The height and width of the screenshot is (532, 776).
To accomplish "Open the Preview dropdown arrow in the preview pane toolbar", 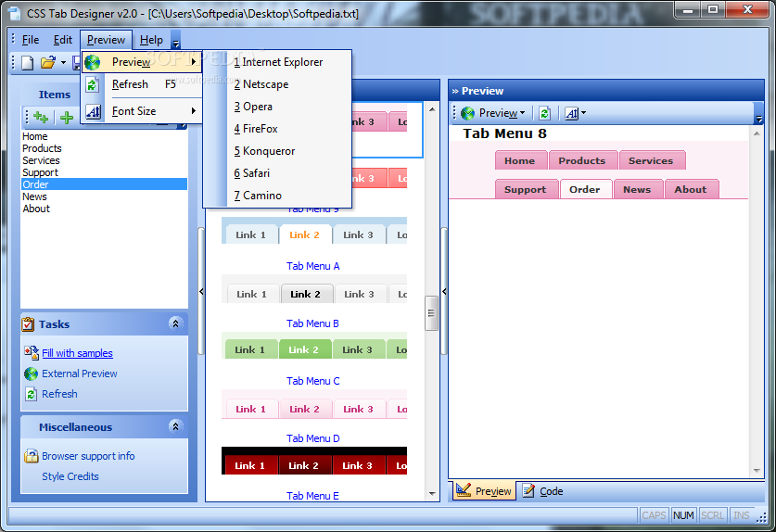I will [522, 113].
